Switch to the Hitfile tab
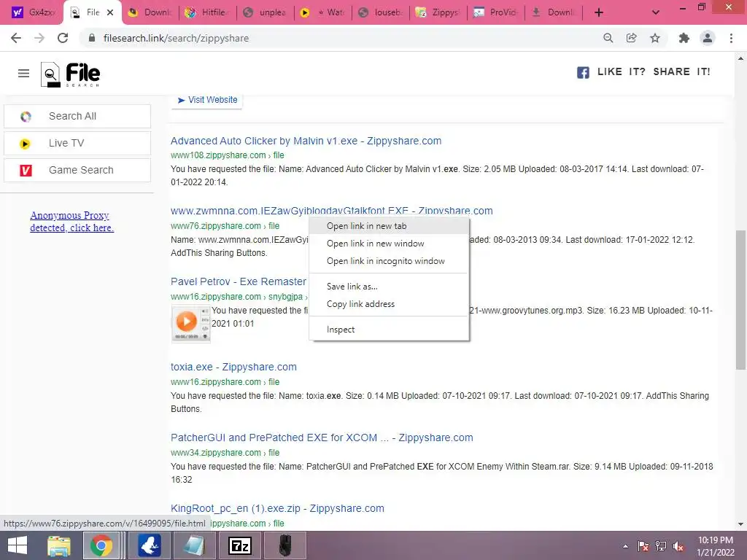Screen dimensions: 747x560 pyautogui.click(x=207, y=12)
